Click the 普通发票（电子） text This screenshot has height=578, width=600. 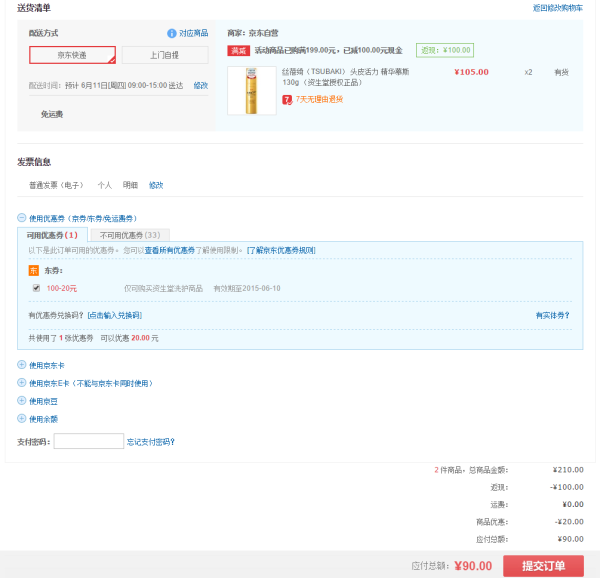pyautogui.click(x=56, y=185)
